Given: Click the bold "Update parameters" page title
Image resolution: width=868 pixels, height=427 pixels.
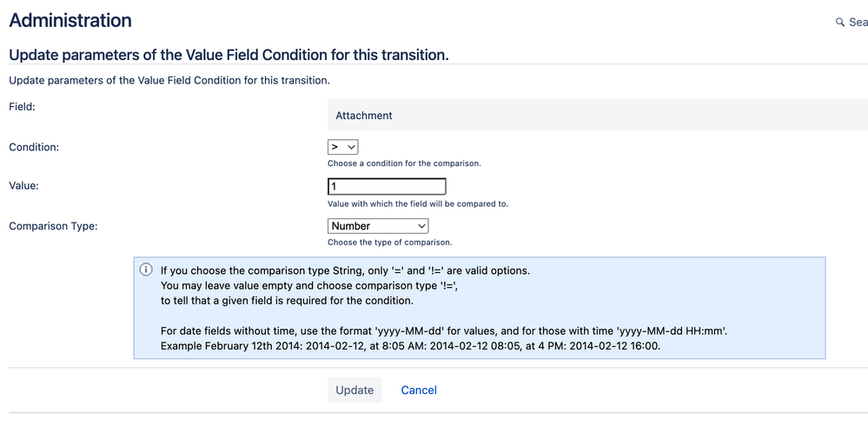Looking at the screenshot, I should coord(229,55).
